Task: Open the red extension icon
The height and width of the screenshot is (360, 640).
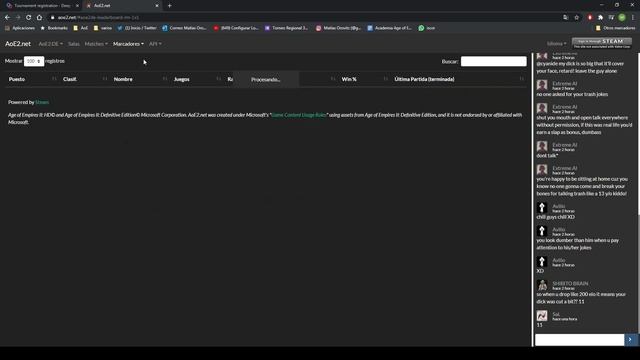Action: (590, 18)
